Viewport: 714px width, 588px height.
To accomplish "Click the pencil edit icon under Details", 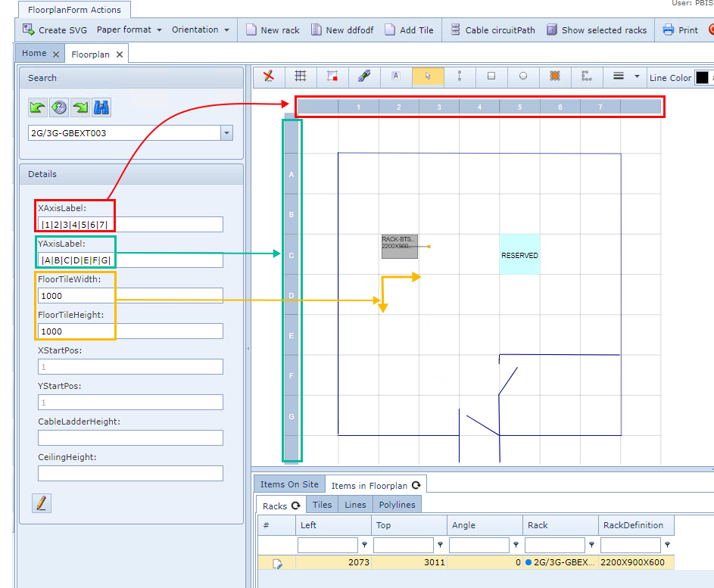I will point(42,502).
